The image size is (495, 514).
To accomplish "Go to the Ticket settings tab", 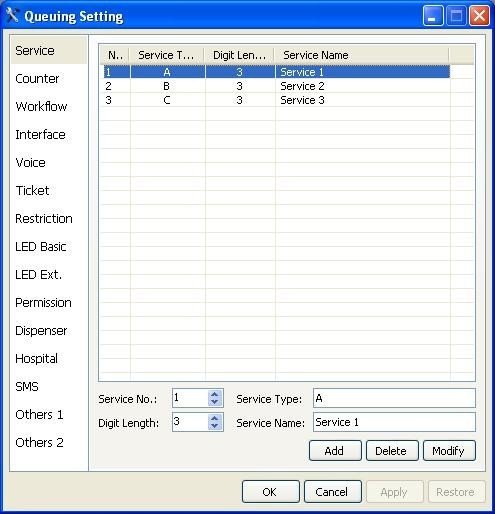I will [32, 191].
